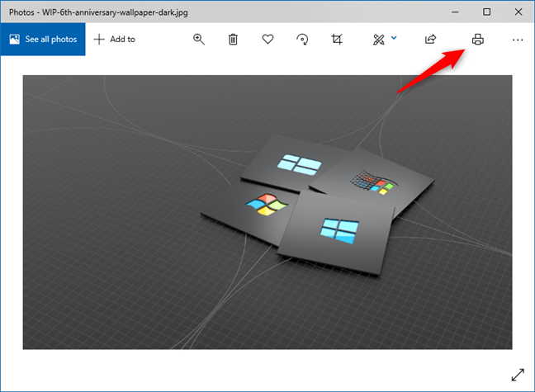Open the See all photos view
Screen dimensions: 535x392
pyautogui.click(x=43, y=39)
